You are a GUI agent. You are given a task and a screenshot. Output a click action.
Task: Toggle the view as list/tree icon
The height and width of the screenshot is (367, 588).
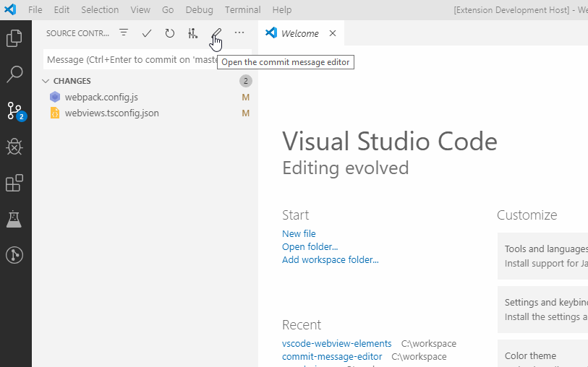[124, 33]
